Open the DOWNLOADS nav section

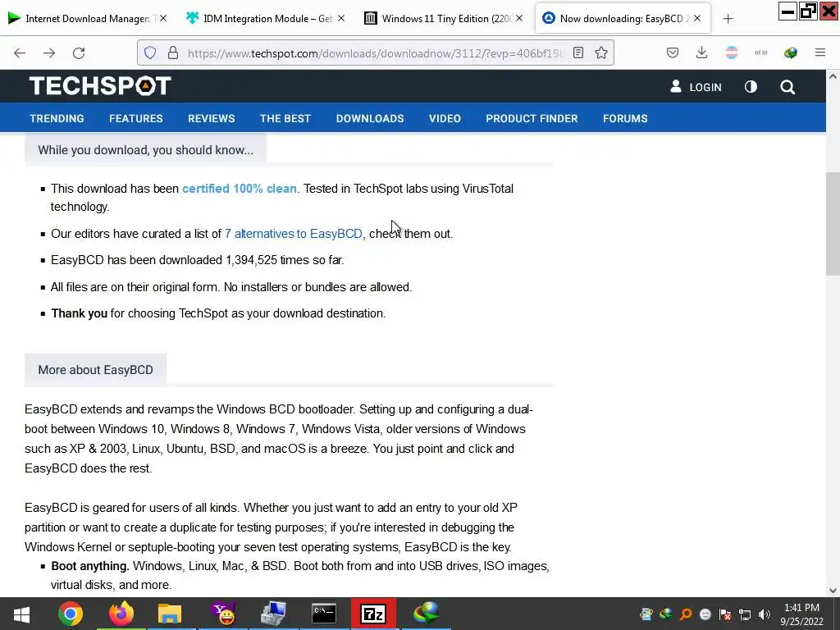pos(370,118)
